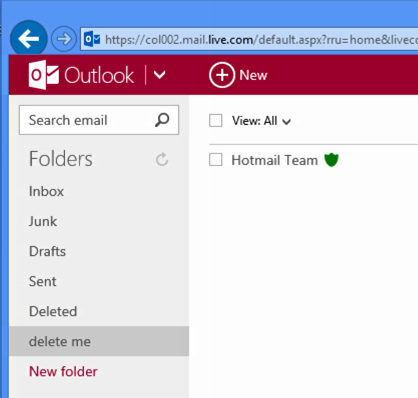Tick the select-all messages checkbox
This screenshot has width=418, height=398.
216,121
